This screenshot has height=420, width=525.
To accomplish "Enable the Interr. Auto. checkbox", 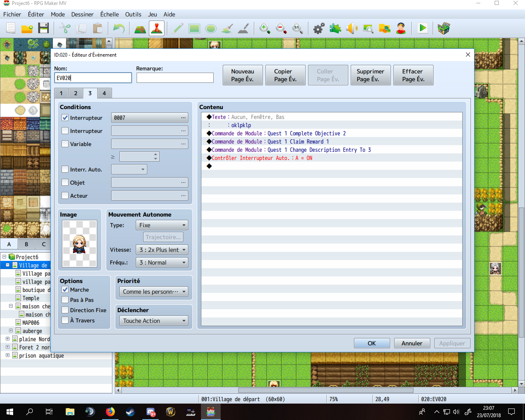I will tap(65, 169).
